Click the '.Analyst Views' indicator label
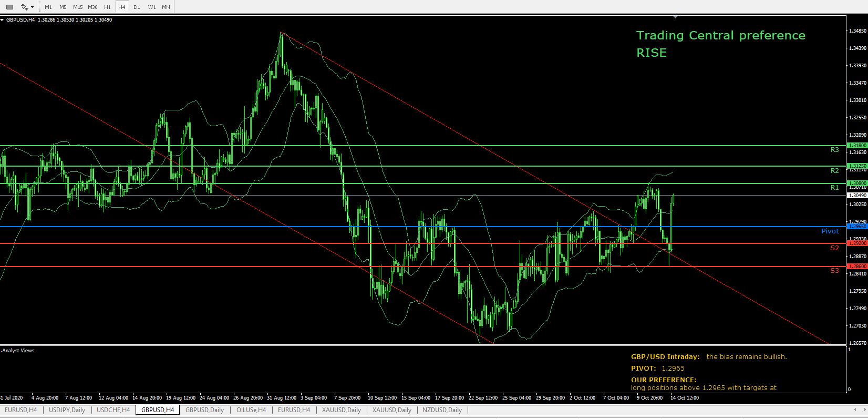 (x=18, y=351)
